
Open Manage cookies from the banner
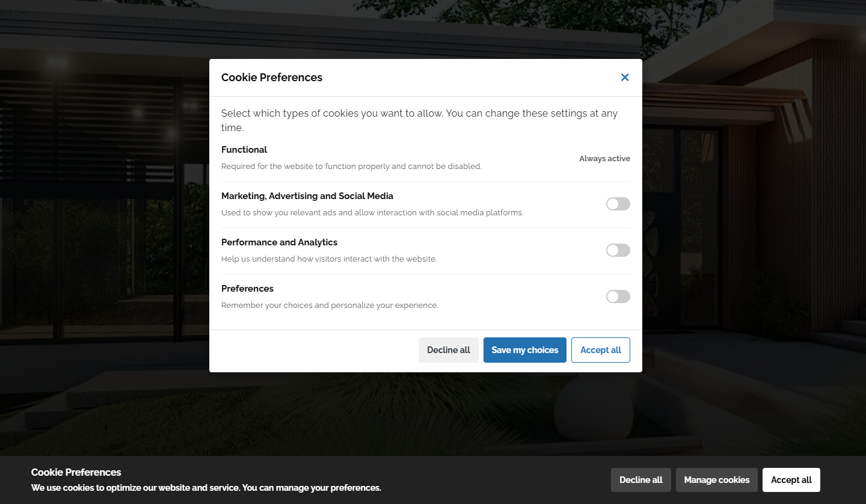(x=717, y=480)
